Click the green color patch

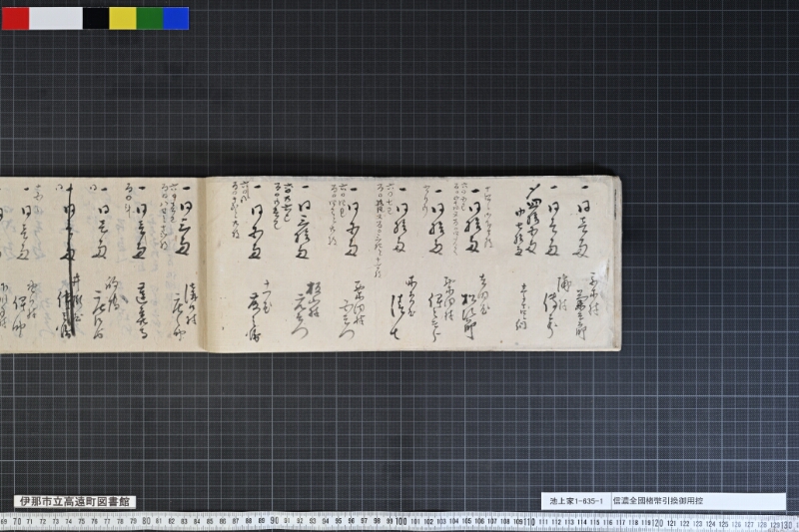click(150, 18)
